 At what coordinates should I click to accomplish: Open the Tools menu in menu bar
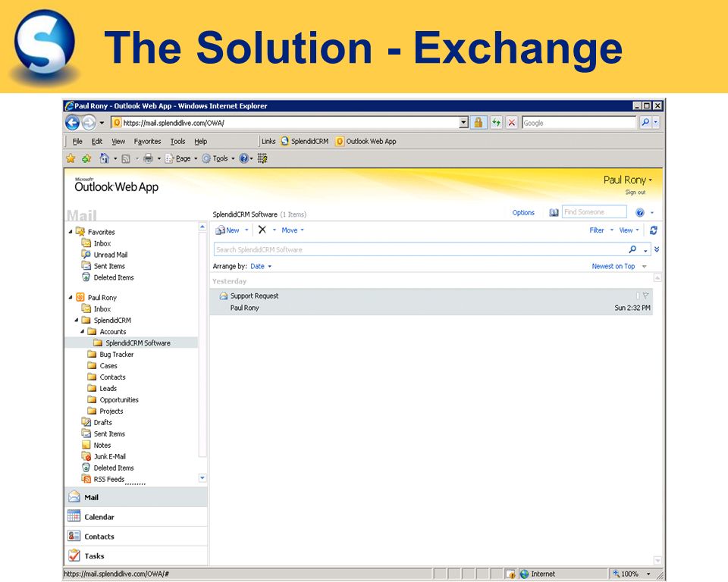click(x=177, y=141)
